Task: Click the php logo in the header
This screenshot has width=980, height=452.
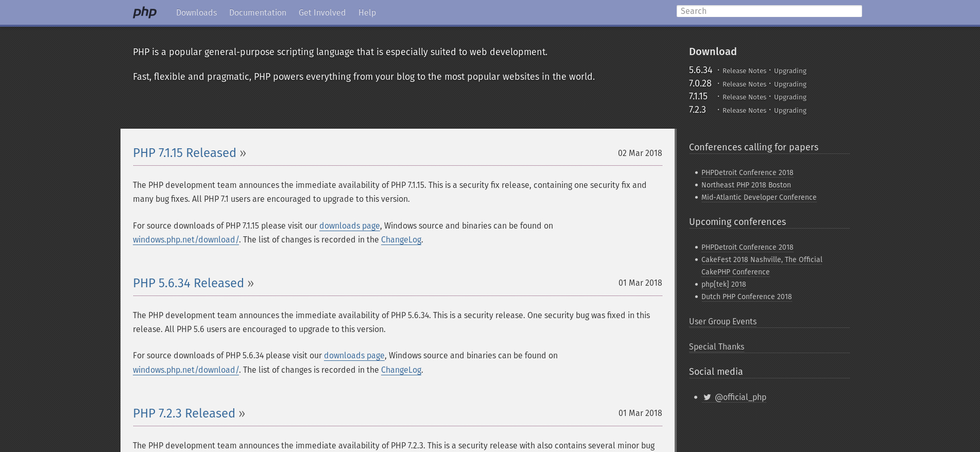Action: click(x=145, y=12)
